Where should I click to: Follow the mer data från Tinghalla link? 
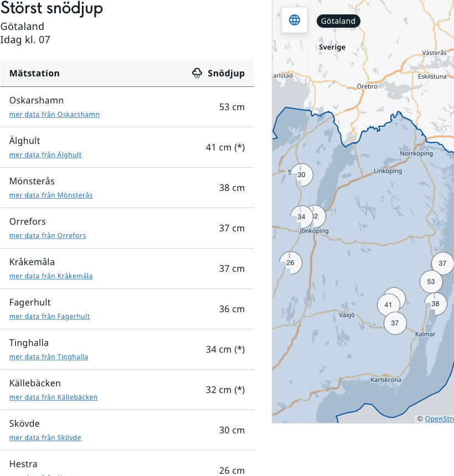[49, 357]
